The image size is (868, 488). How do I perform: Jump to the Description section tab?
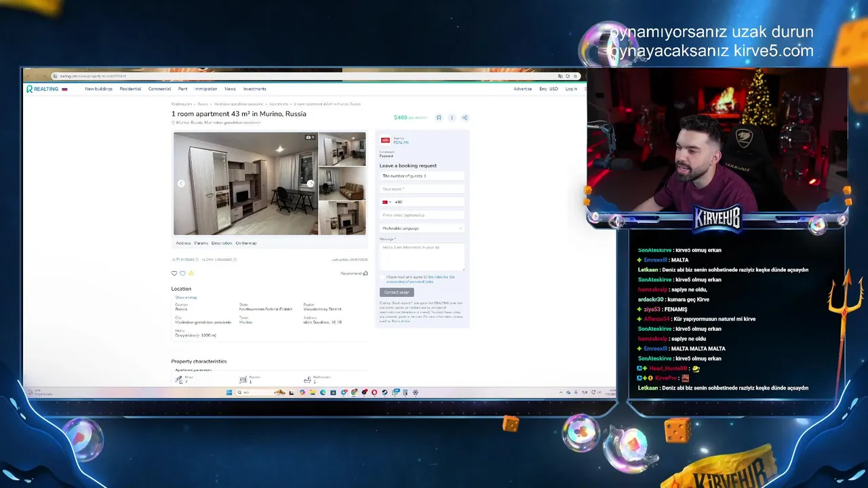[x=222, y=243]
